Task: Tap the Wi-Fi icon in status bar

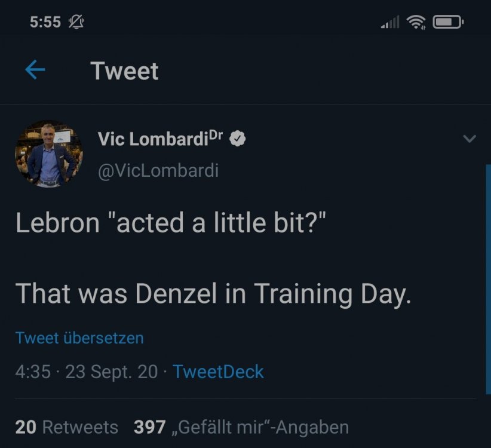Action: tap(416, 23)
